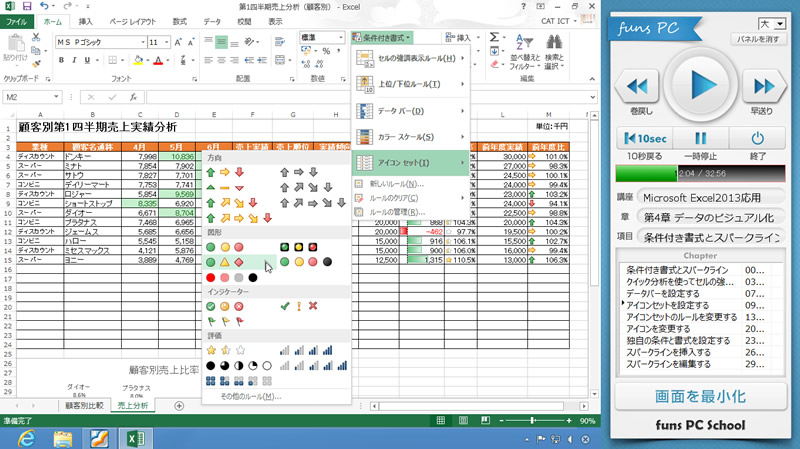Open the font name dropdown

(x=143, y=42)
